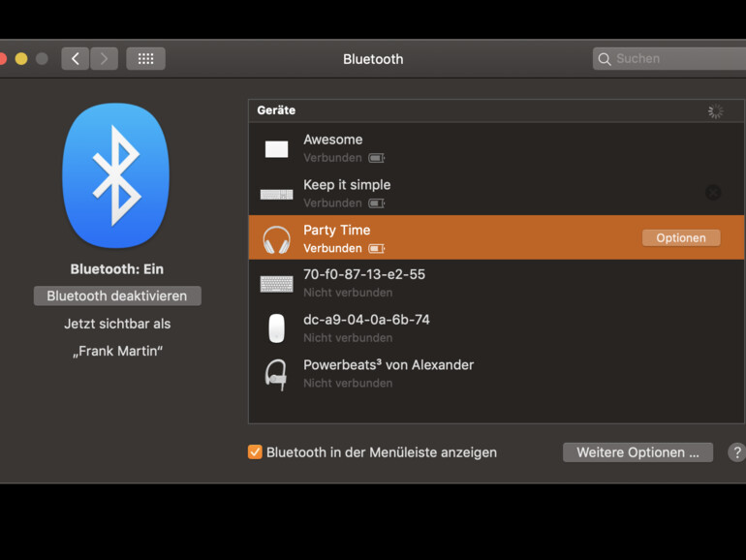
Task: Click the battery icon of Party Time
Action: click(x=376, y=248)
